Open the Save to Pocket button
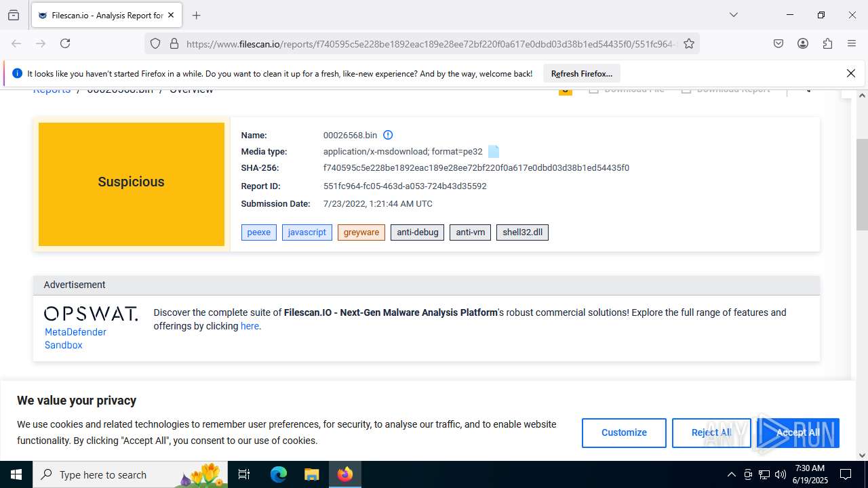 point(778,43)
